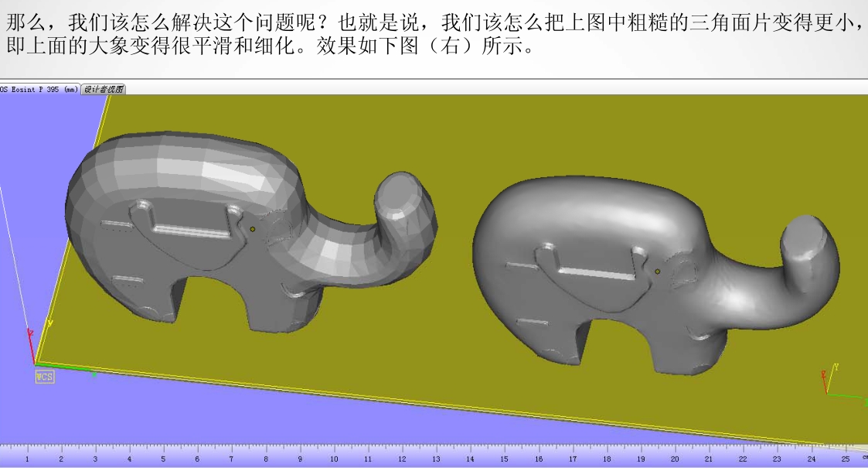Click the ruler at the 20 mark
This screenshot has width=868, height=468.
tap(675, 459)
